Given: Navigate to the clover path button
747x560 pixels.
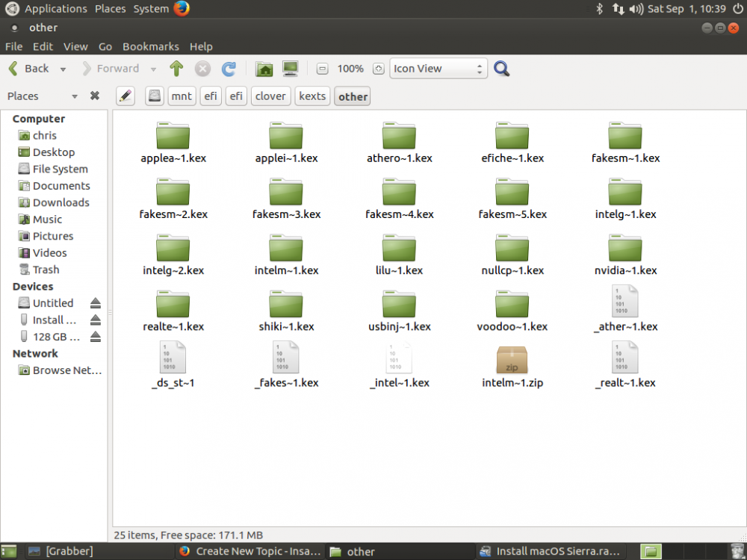Looking at the screenshot, I should click(270, 96).
